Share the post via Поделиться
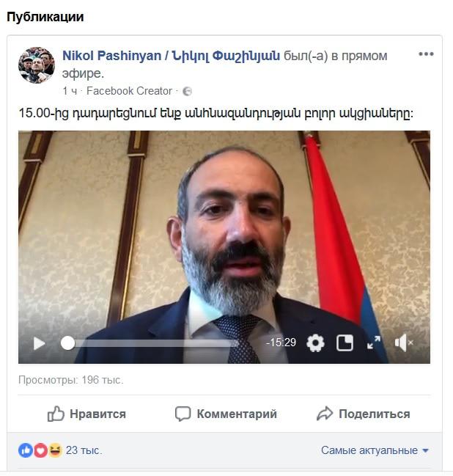 point(363,414)
